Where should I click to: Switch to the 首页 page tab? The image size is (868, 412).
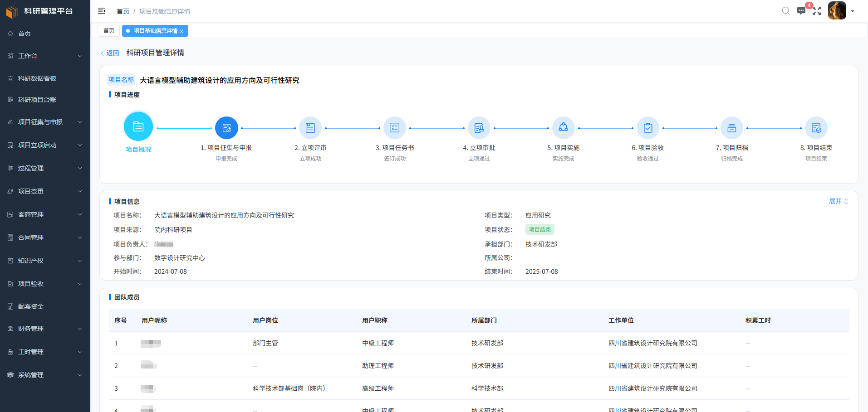(109, 31)
